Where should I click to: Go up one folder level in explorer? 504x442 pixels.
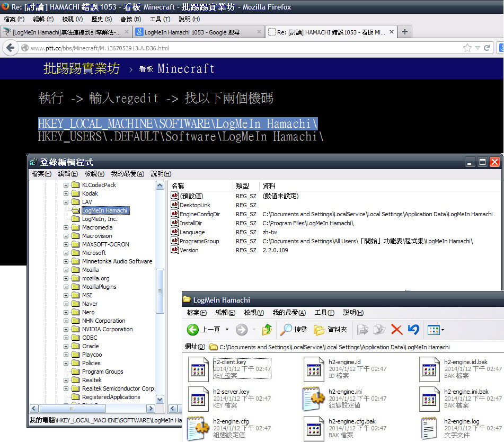click(267, 330)
